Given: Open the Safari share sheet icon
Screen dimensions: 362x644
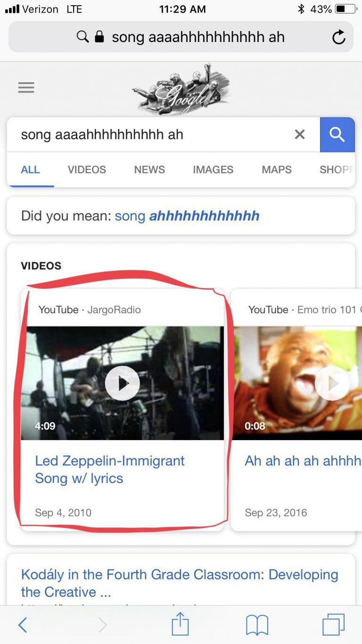Looking at the screenshot, I should tap(180, 624).
